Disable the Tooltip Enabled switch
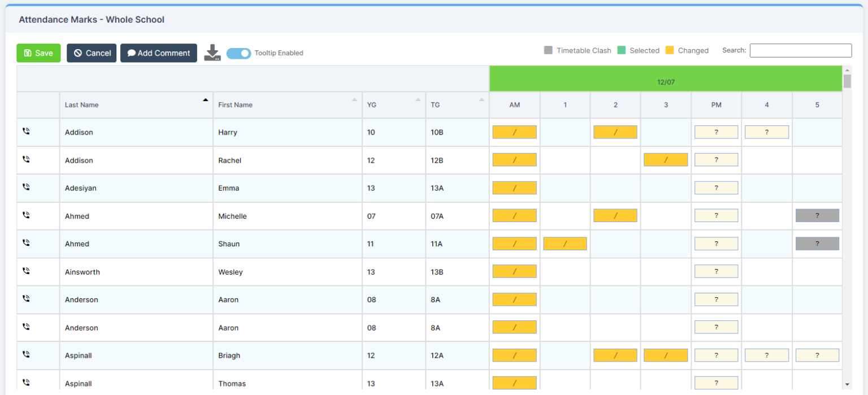The height and width of the screenshot is (395, 868). tap(238, 53)
